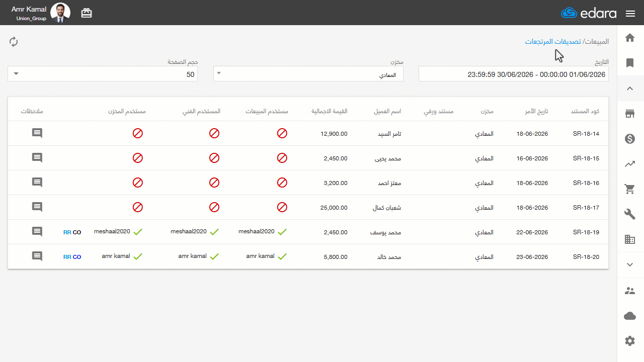Screen dimensions: 644x362
Task: Open building sidebar icon
Action: click(630, 239)
